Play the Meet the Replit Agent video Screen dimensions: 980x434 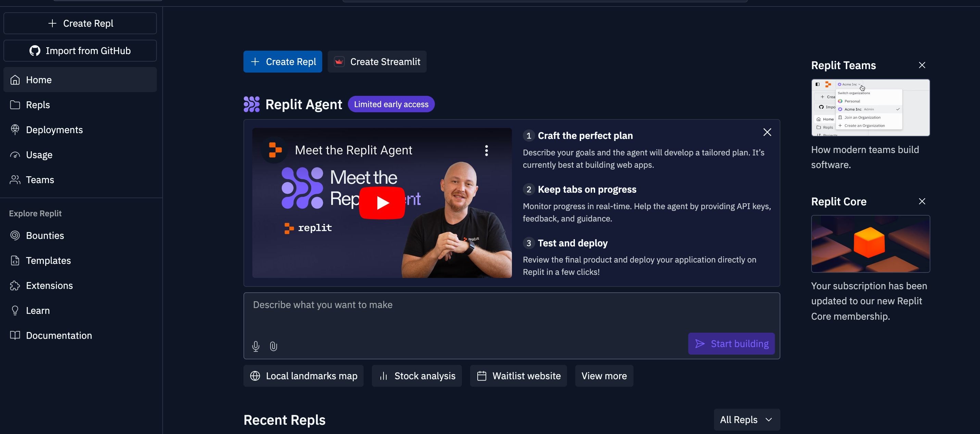(382, 203)
